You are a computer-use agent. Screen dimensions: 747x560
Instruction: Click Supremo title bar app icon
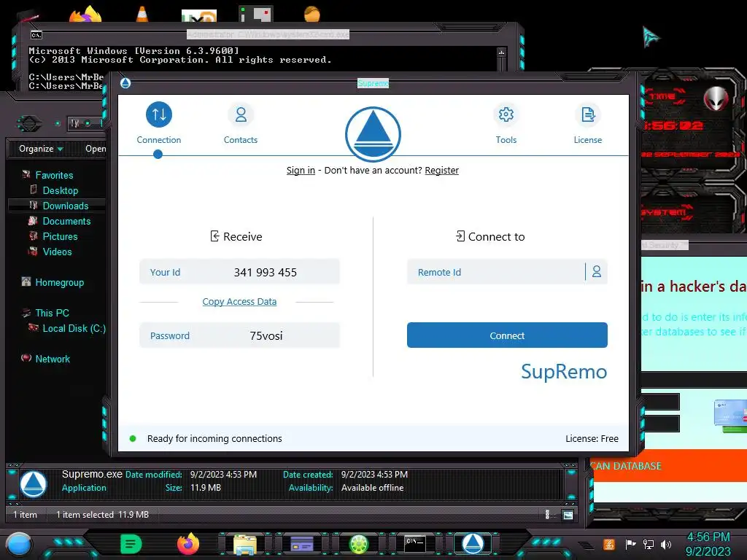click(x=125, y=83)
